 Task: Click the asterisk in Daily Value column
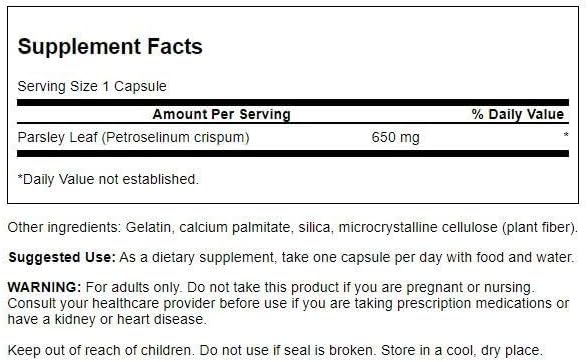click(x=566, y=135)
